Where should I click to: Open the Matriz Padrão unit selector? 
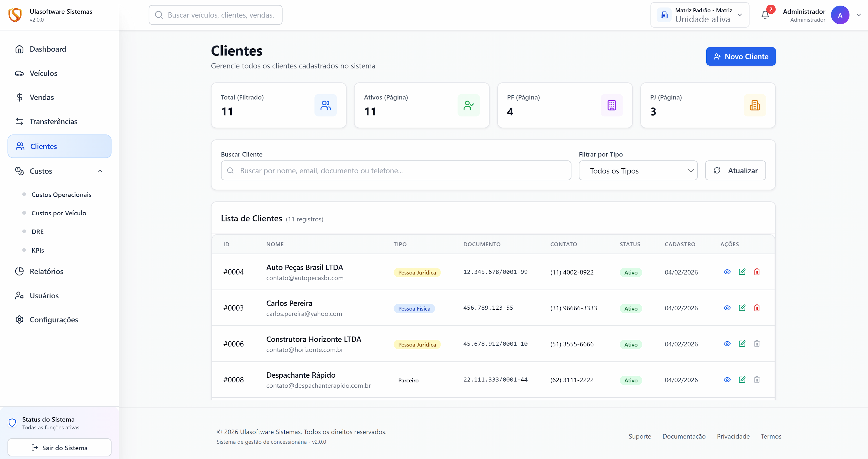(x=700, y=15)
